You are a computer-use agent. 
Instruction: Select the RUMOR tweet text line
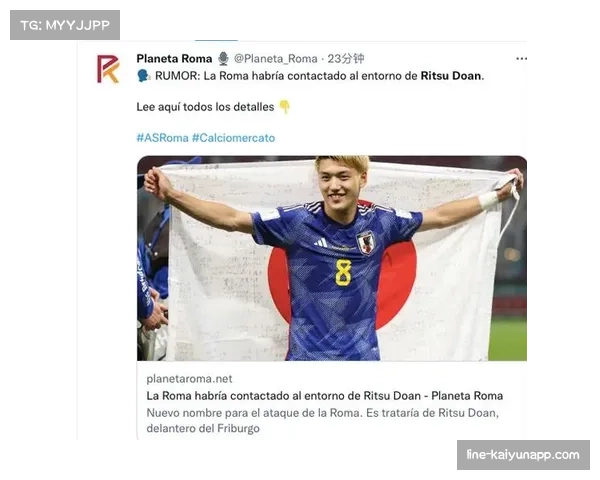pos(310,76)
